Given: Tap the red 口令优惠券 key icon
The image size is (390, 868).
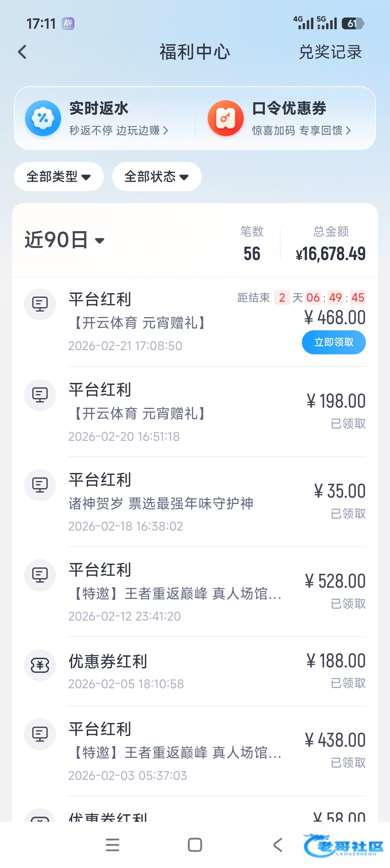Looking at the screenshot, I should pyautogui.click(x=225, y=118).
